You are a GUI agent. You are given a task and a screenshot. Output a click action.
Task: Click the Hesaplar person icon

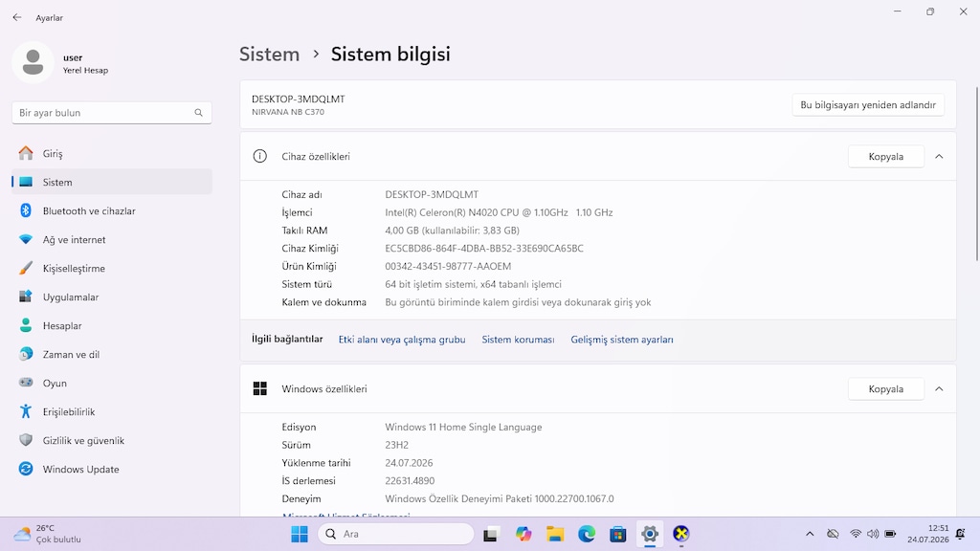click(x=26, y=325)
